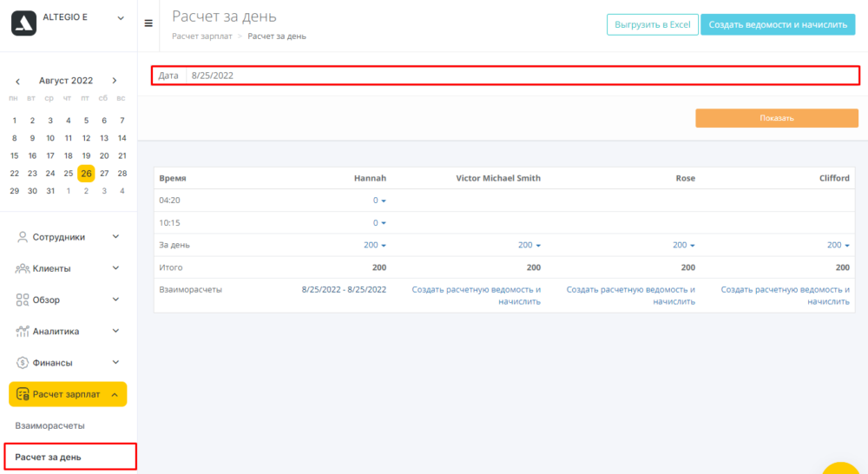Image resolution: width=868 pixels, height=474 pixels.
Task: Expand the Сотрудники menu section
Action: [115, 236]
